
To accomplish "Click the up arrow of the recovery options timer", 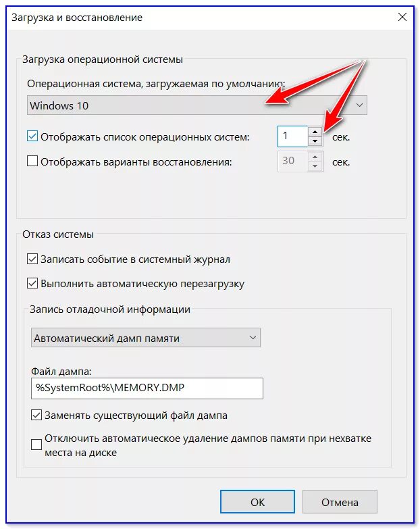I will point(315,157).
